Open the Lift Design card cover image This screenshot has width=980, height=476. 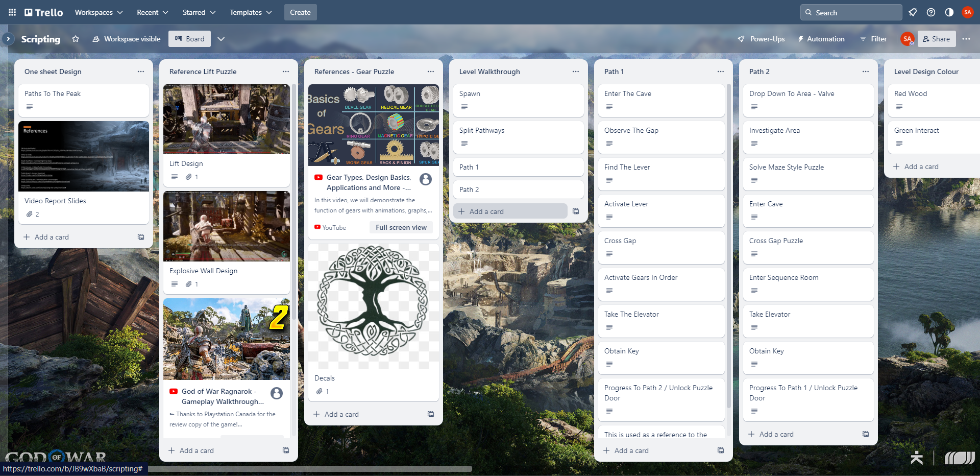227,120
